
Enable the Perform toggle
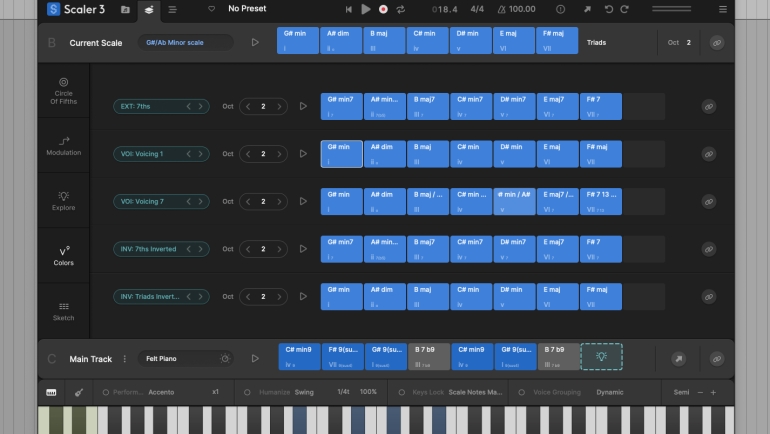tap(106, 392)
